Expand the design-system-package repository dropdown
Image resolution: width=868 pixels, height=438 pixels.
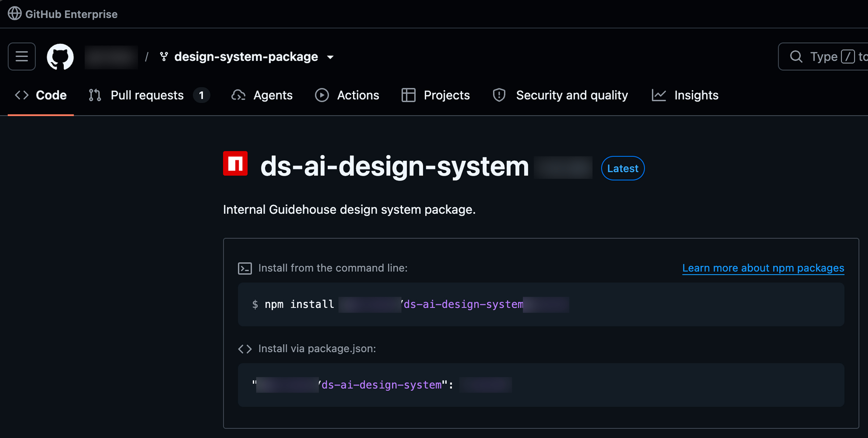tap(330, 57)
